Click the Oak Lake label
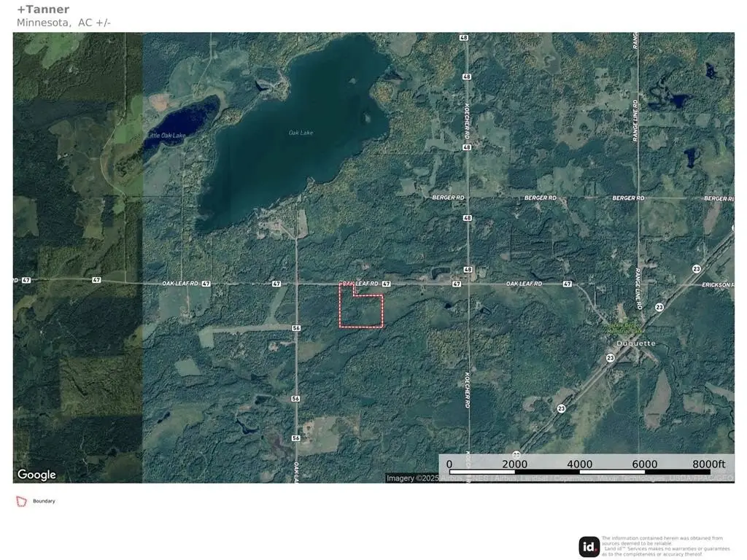 [x=301, y=133]
